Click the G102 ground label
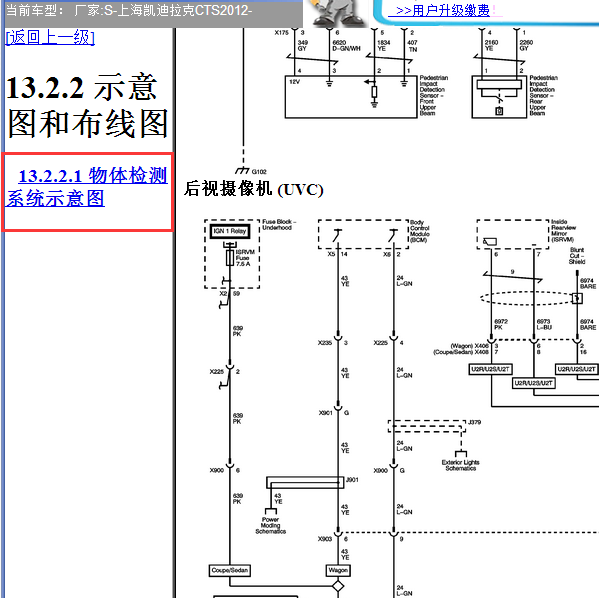Viewport: 599px width, 598px height. (259, 172)
